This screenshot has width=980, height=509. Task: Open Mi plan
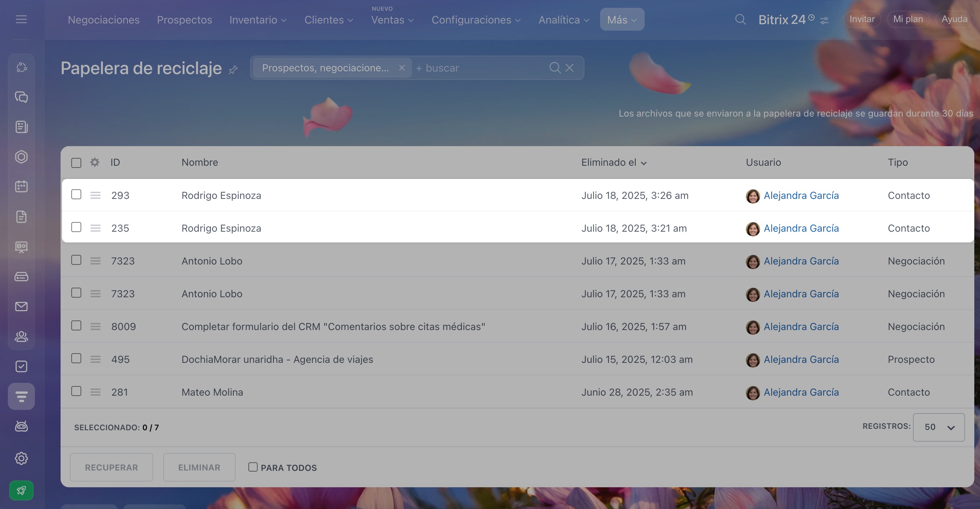point(908,19)
